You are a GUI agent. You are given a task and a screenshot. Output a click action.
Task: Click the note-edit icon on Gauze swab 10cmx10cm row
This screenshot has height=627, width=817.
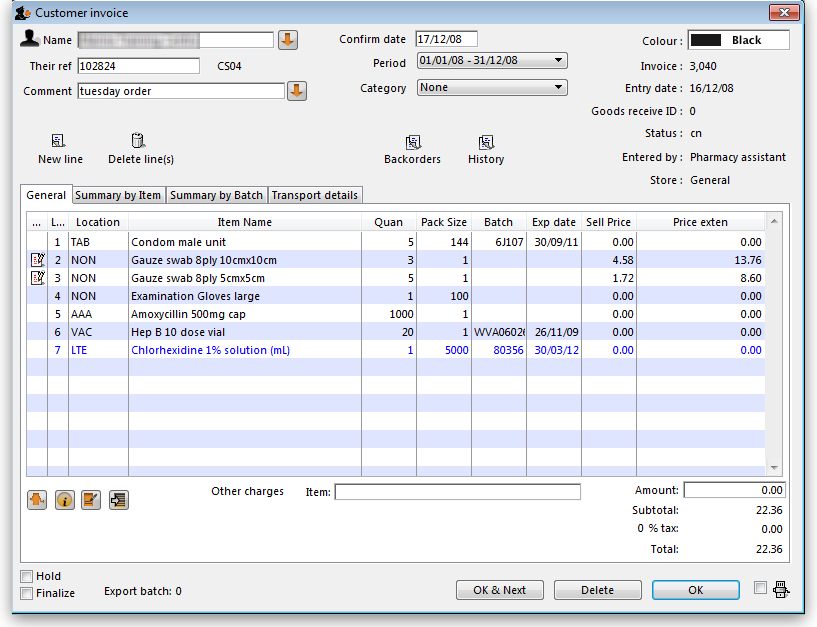38,260
